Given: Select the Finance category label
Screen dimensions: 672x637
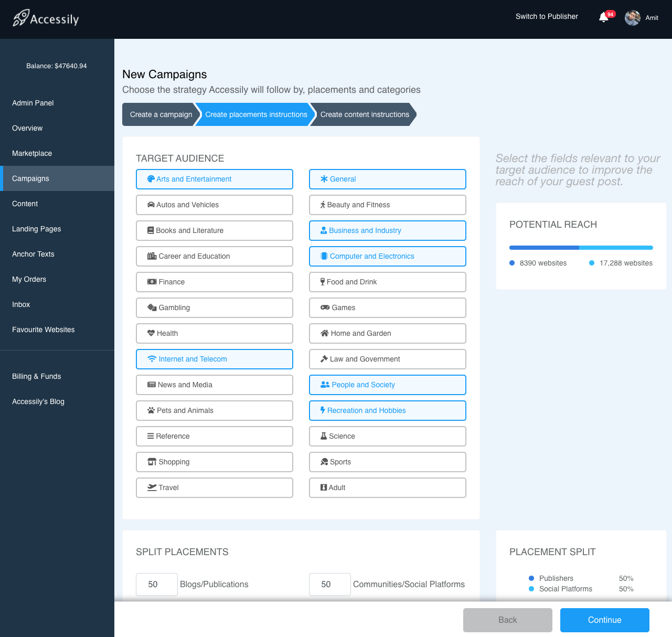Looking at the screenshot, I should click(172, 282).
